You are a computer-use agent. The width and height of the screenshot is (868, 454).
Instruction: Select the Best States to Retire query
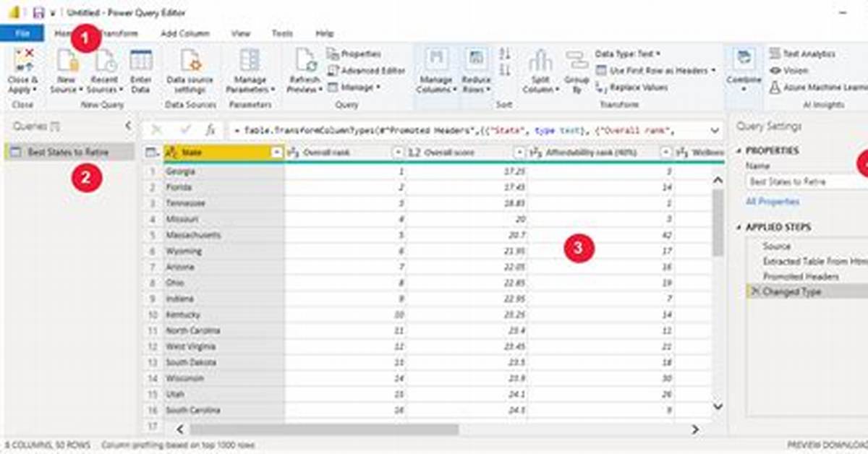click(x=69, y=152)
